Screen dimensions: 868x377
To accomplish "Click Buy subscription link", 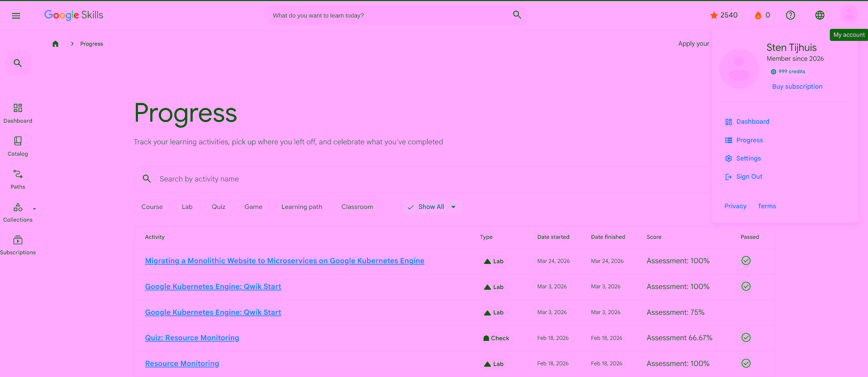I will click(797, 87).
